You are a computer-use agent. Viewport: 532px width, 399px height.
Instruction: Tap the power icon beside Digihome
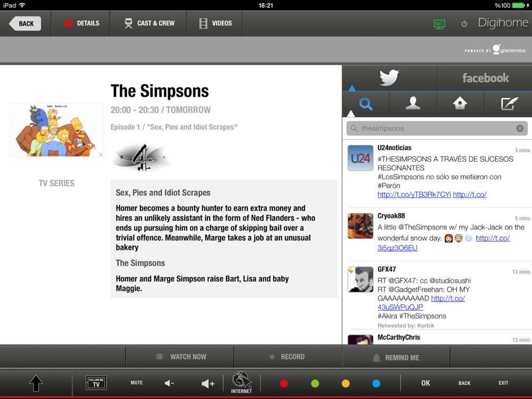464,24
